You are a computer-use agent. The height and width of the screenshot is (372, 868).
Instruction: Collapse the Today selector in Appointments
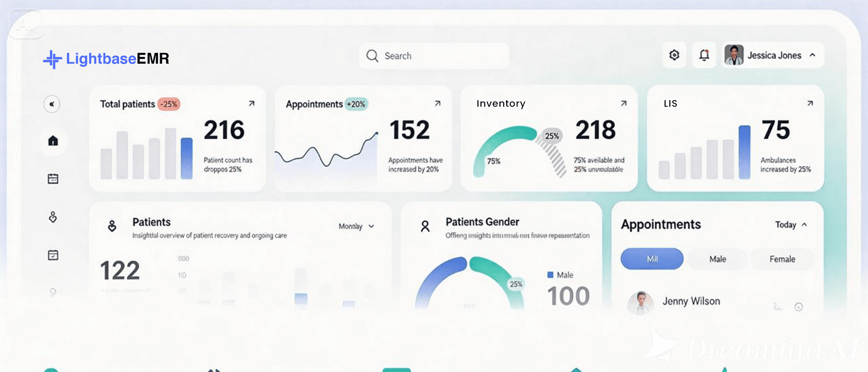(790, 225)
